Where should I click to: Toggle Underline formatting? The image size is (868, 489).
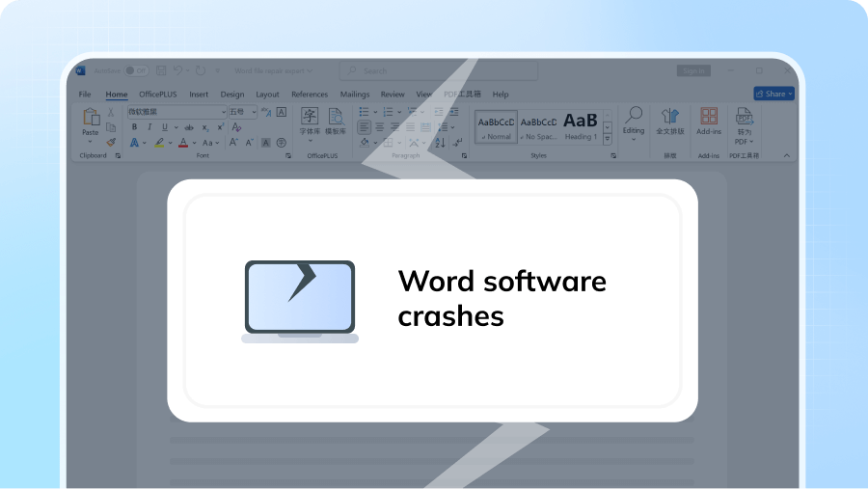[164, 127]
